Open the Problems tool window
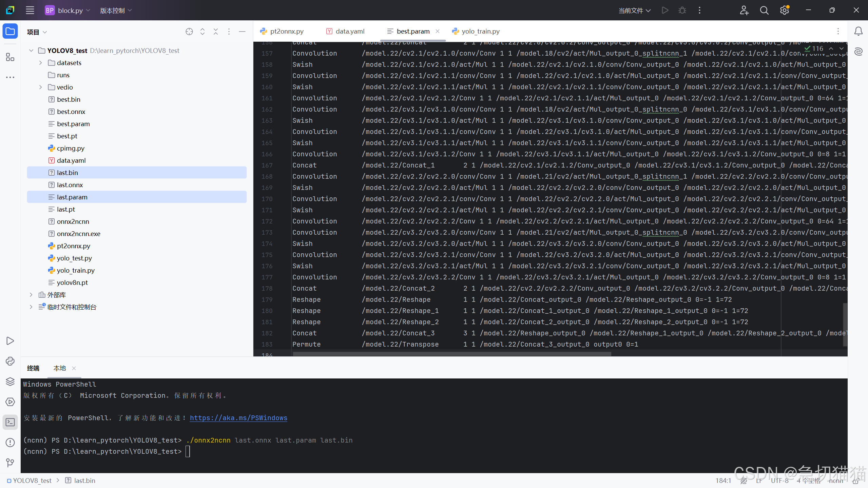868x488 pixels. (10, 443)
